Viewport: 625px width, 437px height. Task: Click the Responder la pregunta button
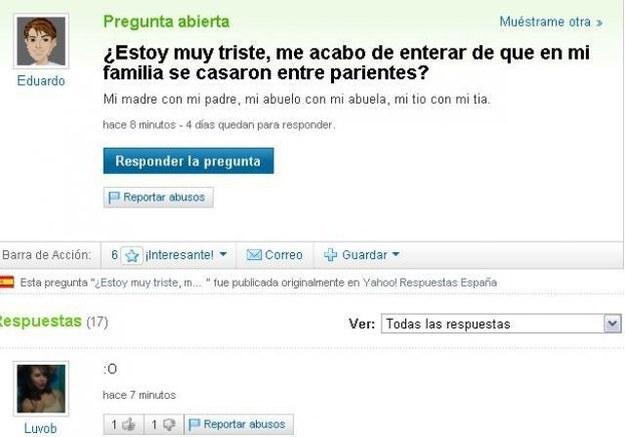(188, 161)
